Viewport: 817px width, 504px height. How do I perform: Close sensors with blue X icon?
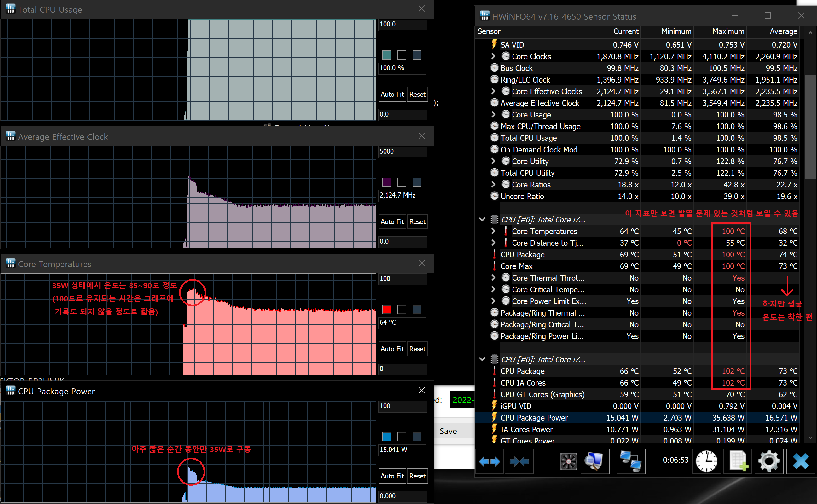coord(800,462)
